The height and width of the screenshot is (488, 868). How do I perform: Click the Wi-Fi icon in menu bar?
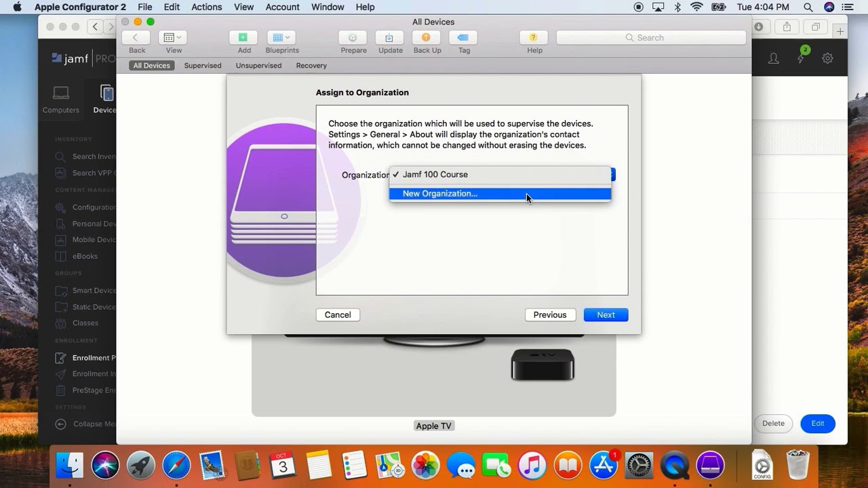[696, 7]
